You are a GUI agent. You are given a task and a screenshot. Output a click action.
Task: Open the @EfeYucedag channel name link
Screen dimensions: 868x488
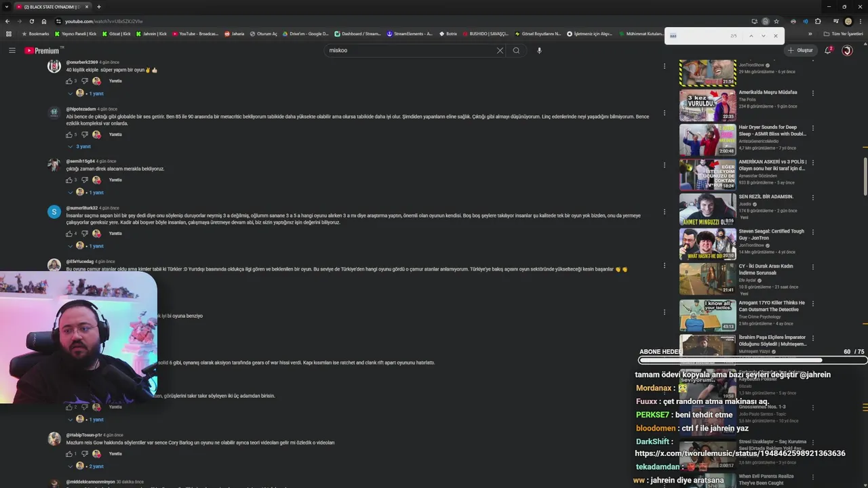(80, 262)
